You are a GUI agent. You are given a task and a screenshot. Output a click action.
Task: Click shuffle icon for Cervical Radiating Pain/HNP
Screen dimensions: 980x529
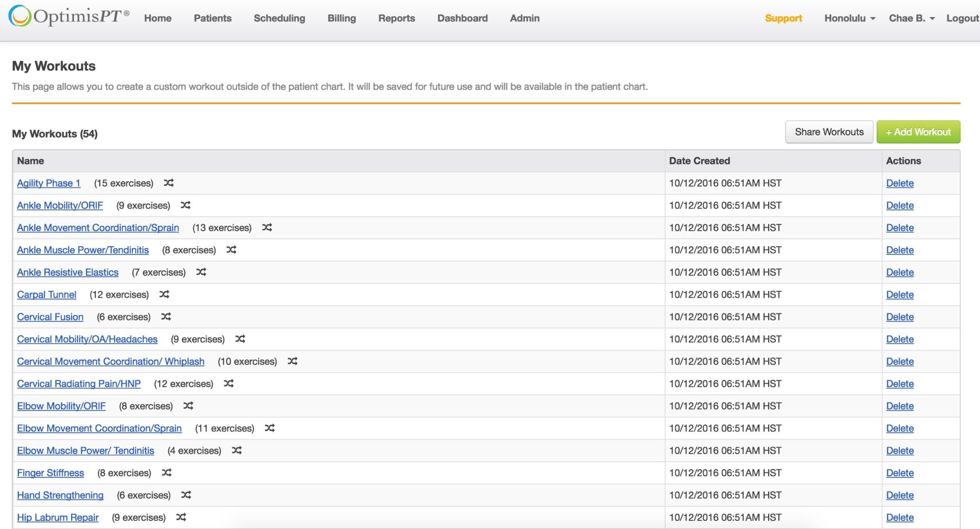click(229, 383)
